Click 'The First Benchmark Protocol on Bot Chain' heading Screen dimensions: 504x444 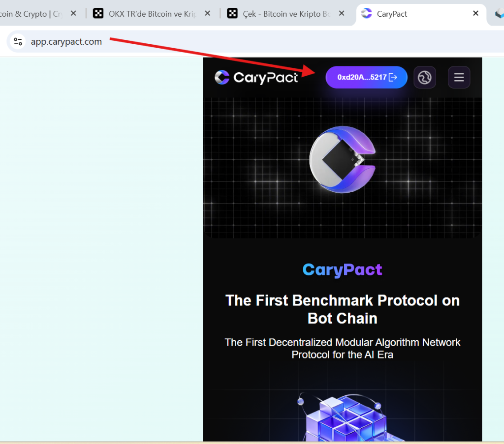[343, 309]
